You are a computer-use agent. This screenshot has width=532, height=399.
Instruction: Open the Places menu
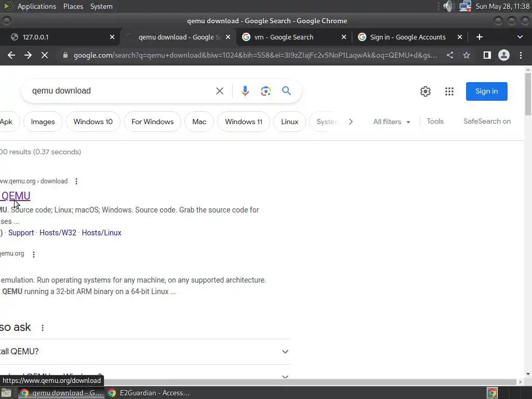click(73, 6)
